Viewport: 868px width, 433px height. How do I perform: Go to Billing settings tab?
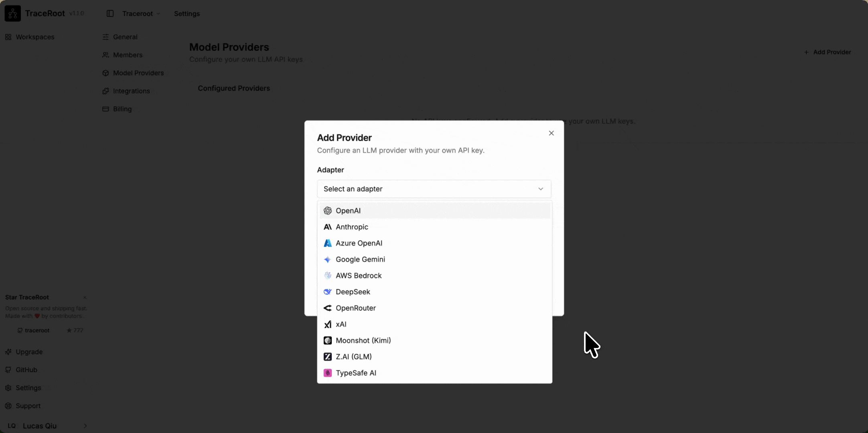pyautogui.click(x=122, y=109)
